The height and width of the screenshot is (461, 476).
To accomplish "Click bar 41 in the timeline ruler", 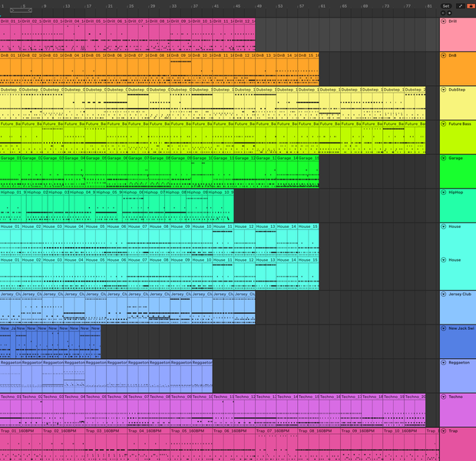I will coord(217,6).
